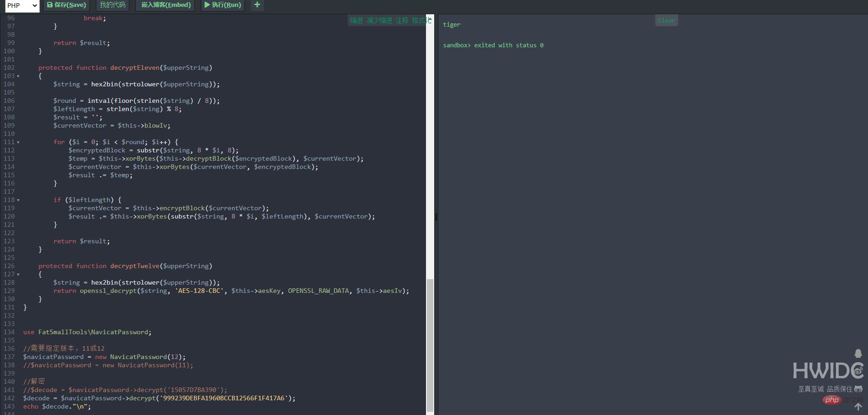Collapse the if-block fold at line 118

[x=18, y=200]
